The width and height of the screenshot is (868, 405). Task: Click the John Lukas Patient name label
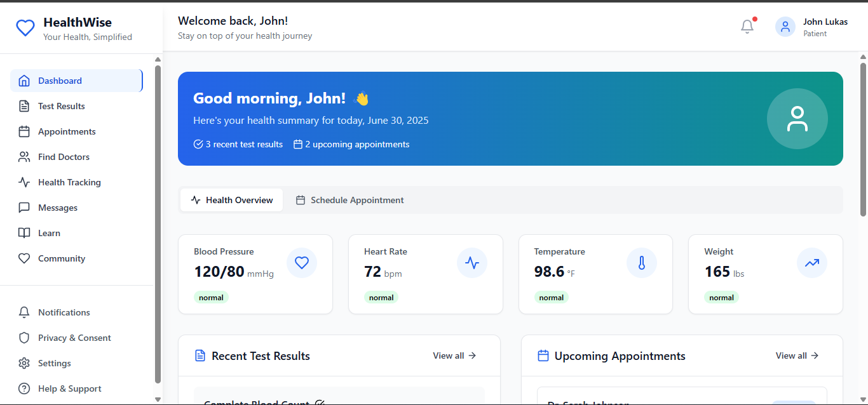(x=825, y=27)
